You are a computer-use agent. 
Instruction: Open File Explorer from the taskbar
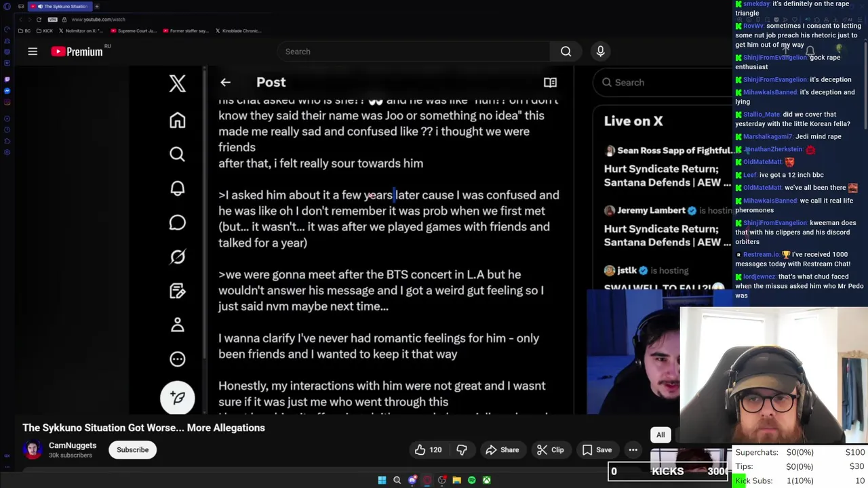point(457,481)
